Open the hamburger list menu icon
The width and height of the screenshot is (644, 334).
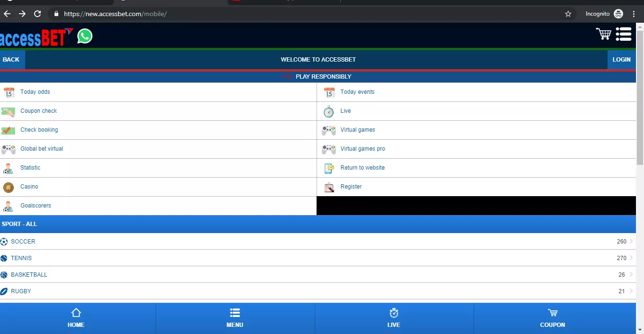coord(624,34)
